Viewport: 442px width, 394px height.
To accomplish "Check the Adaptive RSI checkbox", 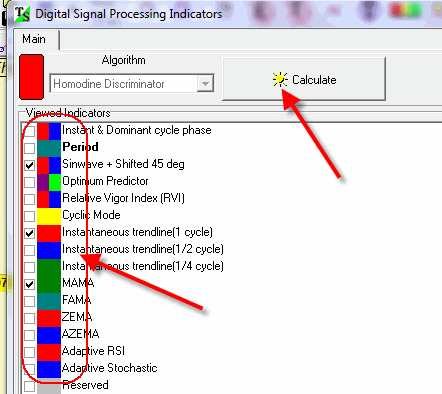I will click(29, 352).
